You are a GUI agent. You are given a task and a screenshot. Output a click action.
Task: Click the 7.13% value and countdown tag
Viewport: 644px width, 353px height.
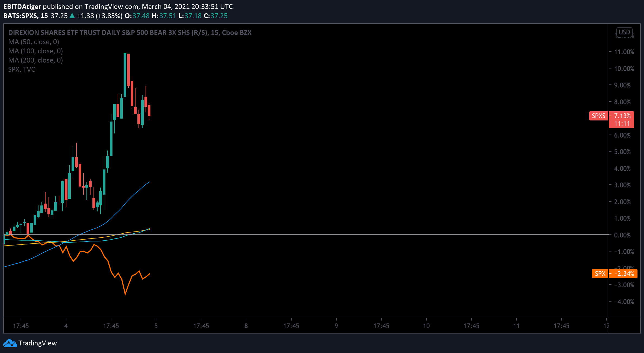pyautogui.click(x=622, y=120)
